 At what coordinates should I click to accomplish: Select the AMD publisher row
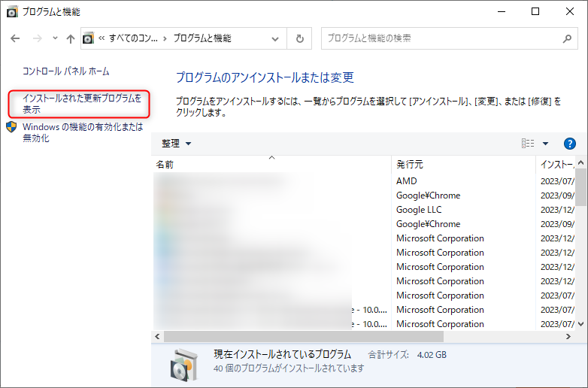coord(406,181)
